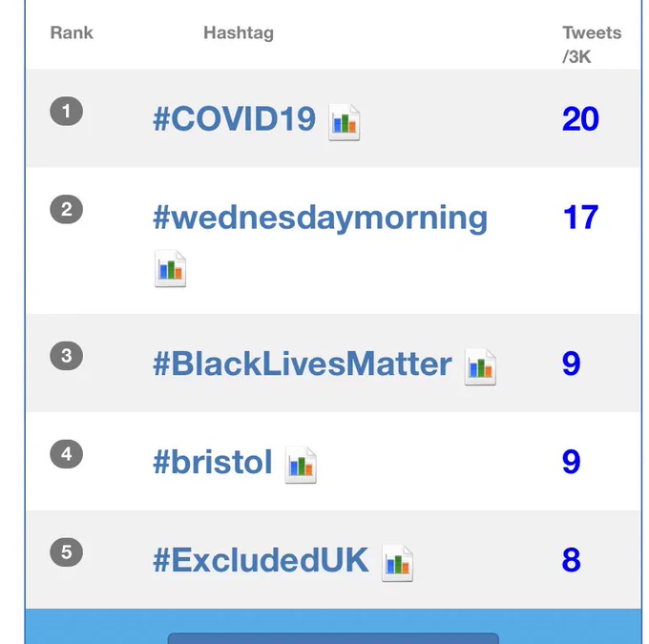Open chart icon below #wednesdaymorning
Viewport: 649px width, 644px height.
click(x=170, y=268)
